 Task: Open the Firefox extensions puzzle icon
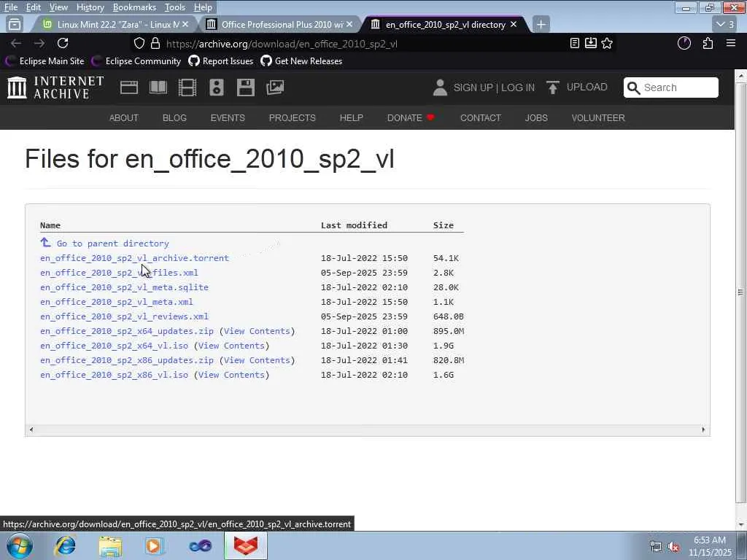coord(708,43)
